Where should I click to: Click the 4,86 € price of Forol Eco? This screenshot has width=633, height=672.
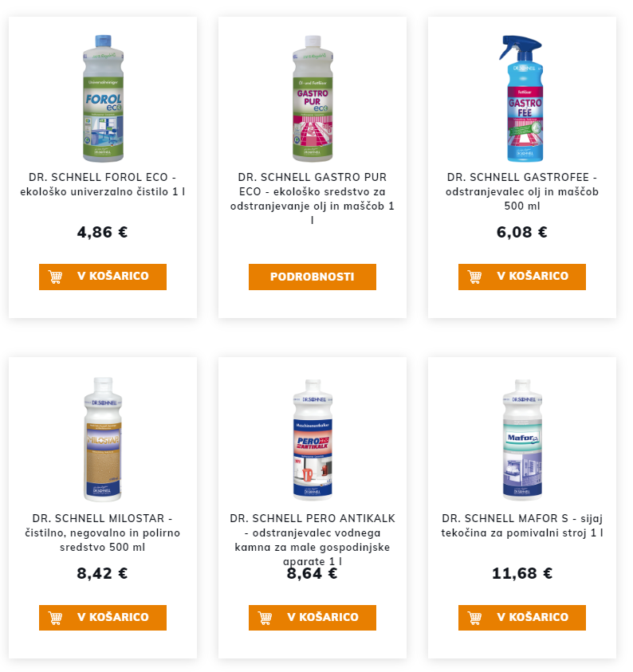click(x=103, y=233)
